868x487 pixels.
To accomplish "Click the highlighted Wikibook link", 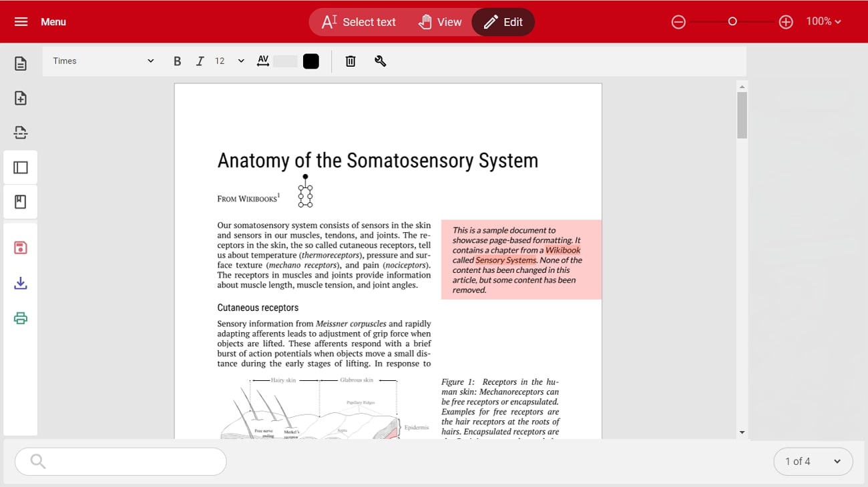I will coord(563,250).
